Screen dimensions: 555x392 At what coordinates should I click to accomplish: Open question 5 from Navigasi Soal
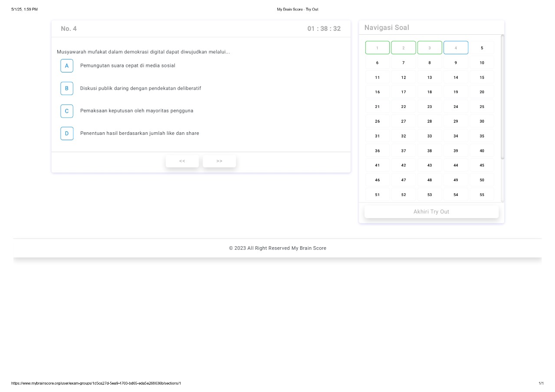[x=482, y=48]
